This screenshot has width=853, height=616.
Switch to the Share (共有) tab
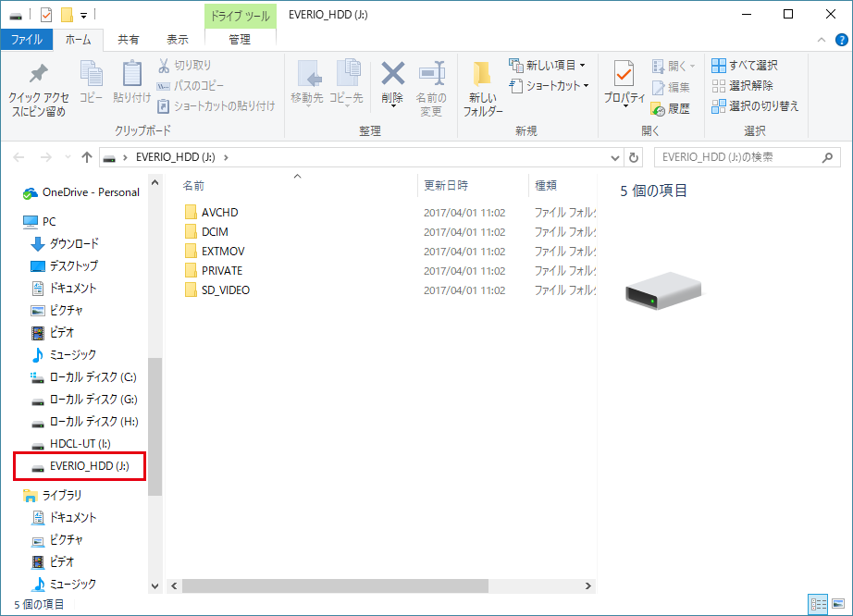click(129, 40)
